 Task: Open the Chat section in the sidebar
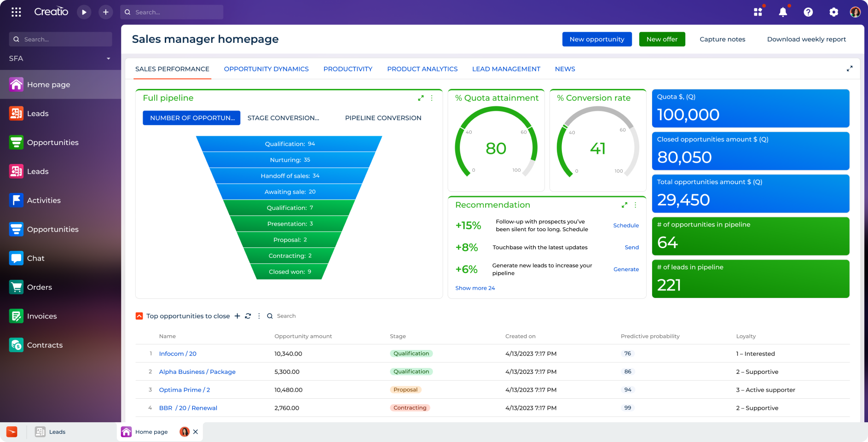[36, 258]
